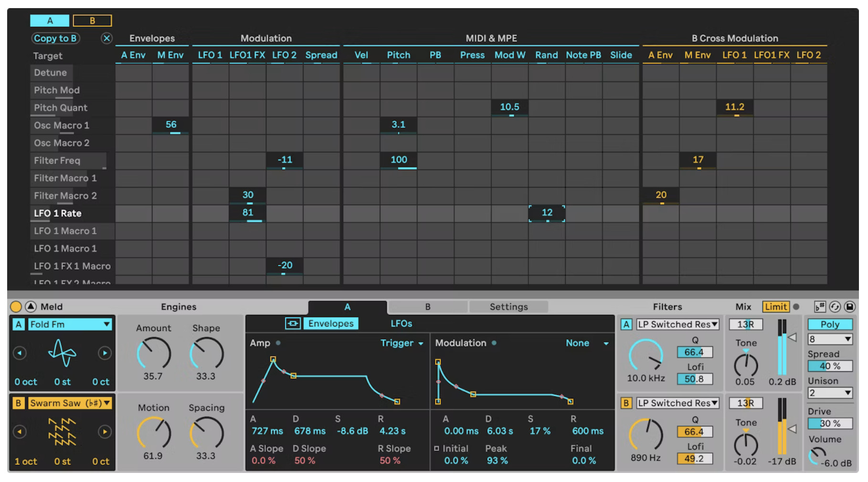Open the Swarm Saw oscillator type dropdown

(70, 403)
